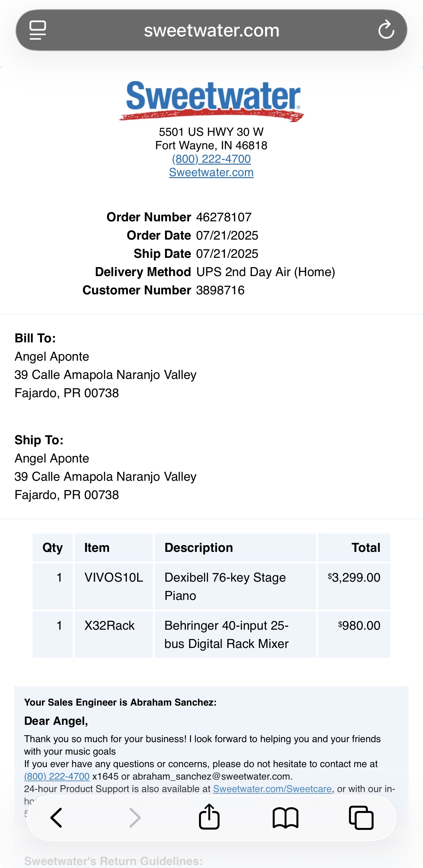Tap the Sweetwater logo

pyautogui.click(x=211, y=101)
